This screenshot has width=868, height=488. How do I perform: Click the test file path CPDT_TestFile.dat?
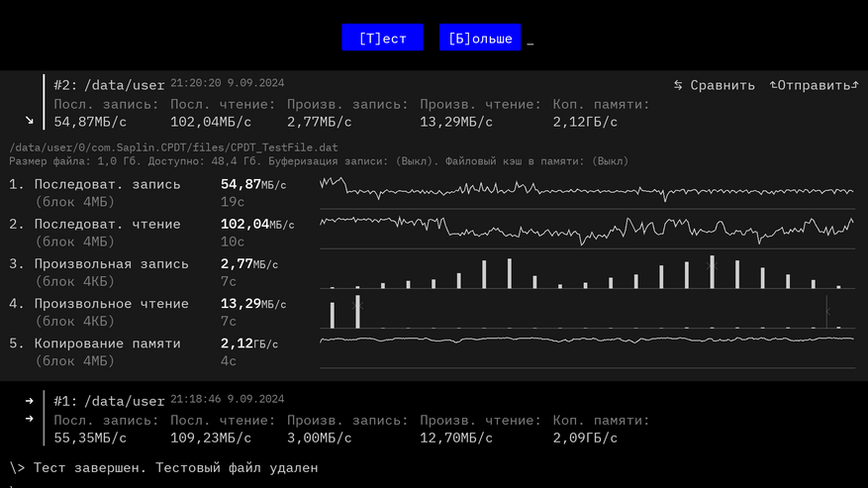[173, 147]
